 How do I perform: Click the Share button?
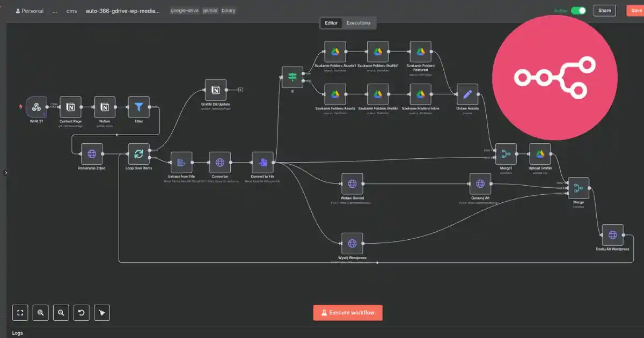(604, 11)
